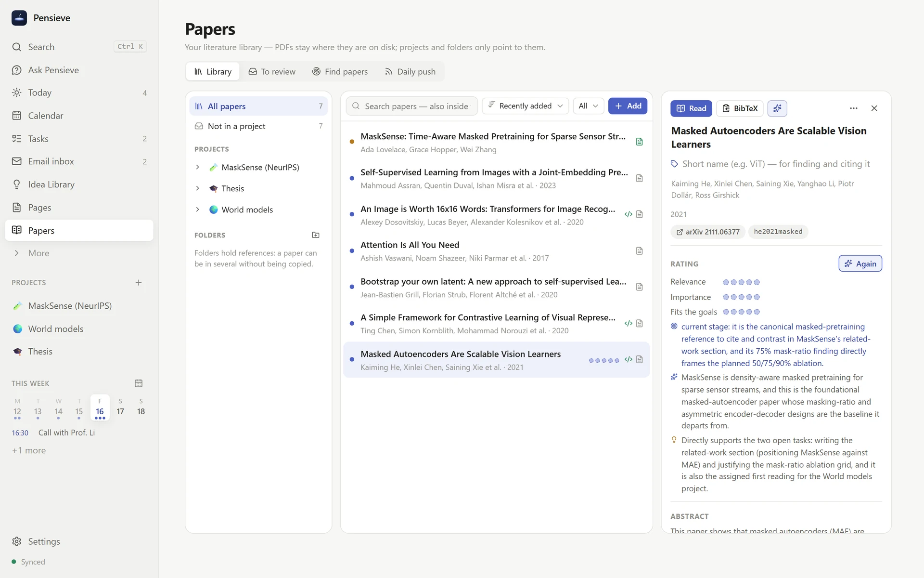Expand the More section in sidebar

[x=79, y=253]
